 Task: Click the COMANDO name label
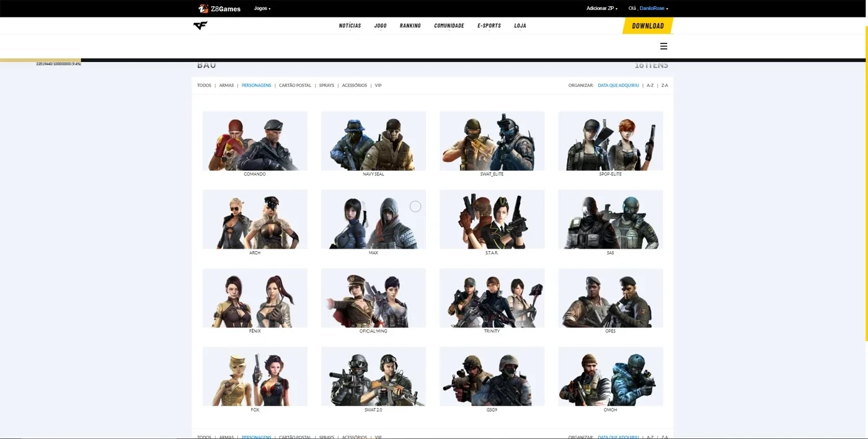[x=255, y=174]
